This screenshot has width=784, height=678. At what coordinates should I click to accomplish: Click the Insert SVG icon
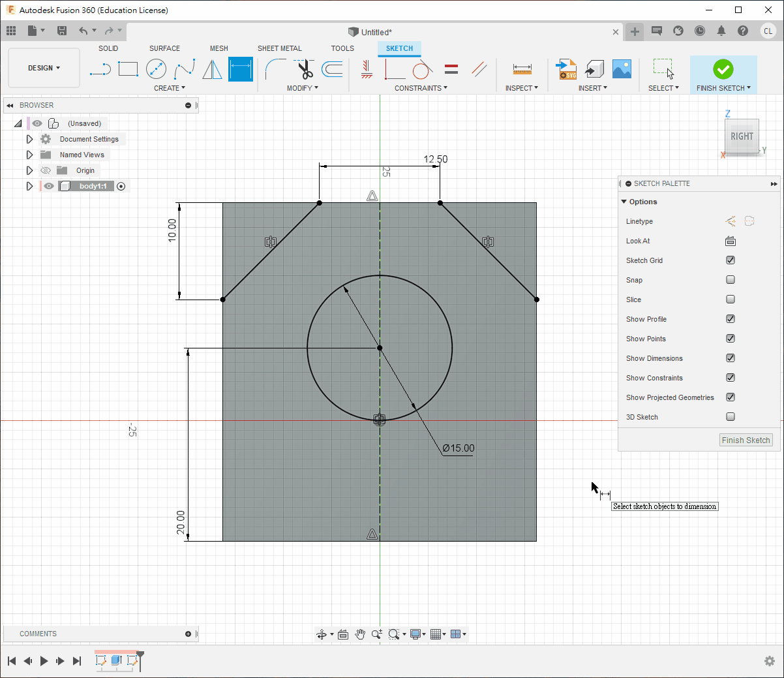coord(566,69)
